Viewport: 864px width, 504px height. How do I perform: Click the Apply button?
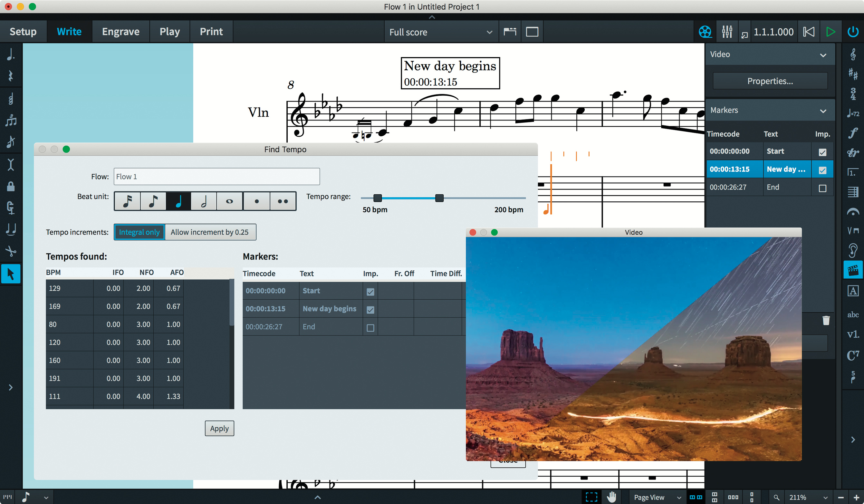pos(219,428)
